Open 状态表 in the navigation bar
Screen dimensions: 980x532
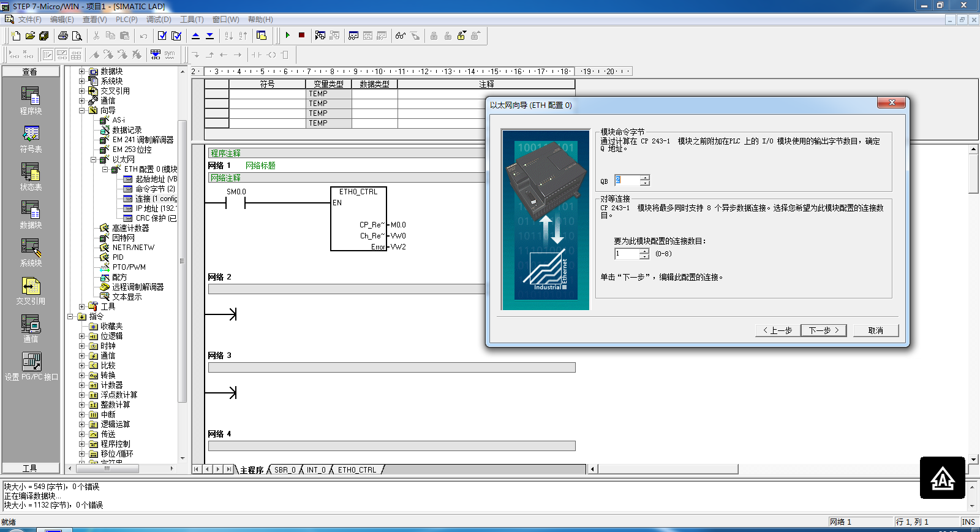(31, 177)
